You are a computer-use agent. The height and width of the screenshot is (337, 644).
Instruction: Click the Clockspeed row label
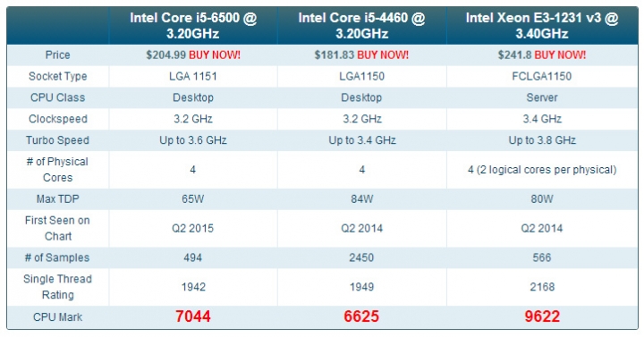pyautogui.click(x=57, y=119)
